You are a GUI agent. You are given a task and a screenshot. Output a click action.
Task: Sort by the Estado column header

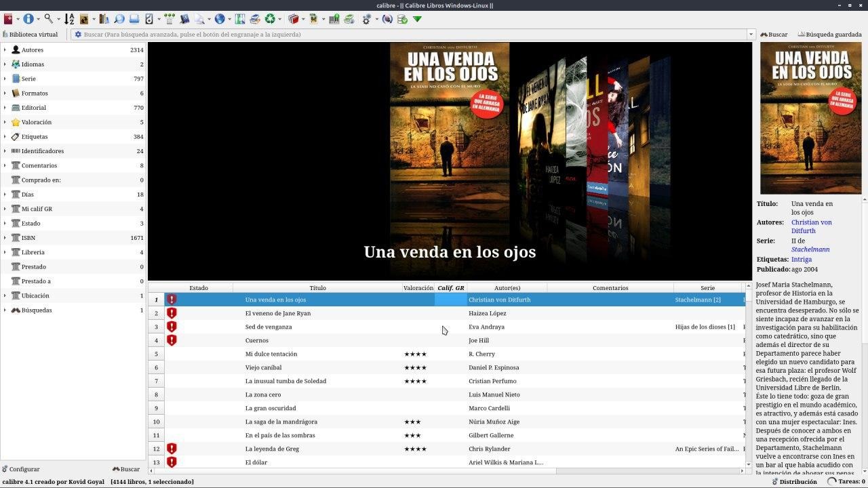199,288
